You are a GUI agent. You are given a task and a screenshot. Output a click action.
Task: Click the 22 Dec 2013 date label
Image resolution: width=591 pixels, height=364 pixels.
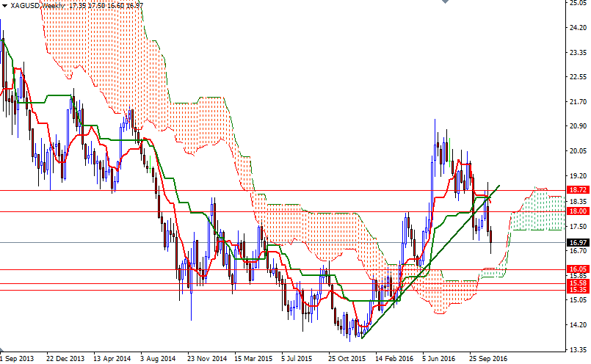[65, 358]
